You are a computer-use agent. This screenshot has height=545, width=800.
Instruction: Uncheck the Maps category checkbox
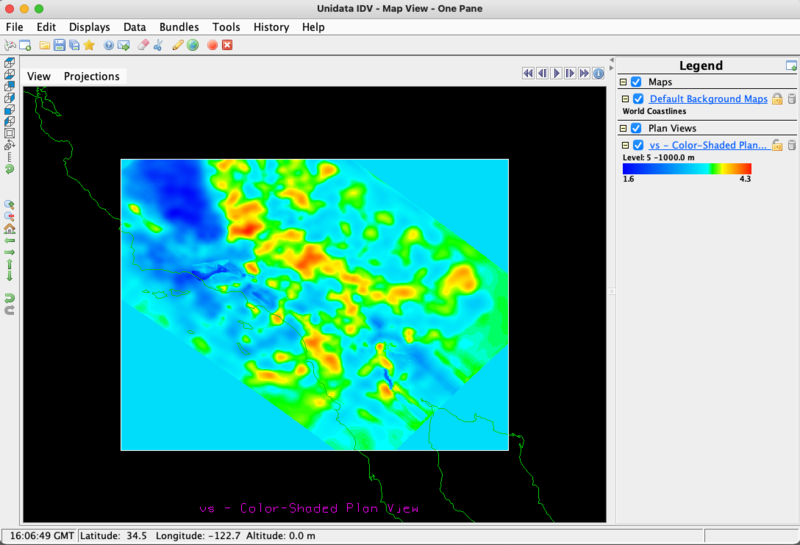click(636, 82)
